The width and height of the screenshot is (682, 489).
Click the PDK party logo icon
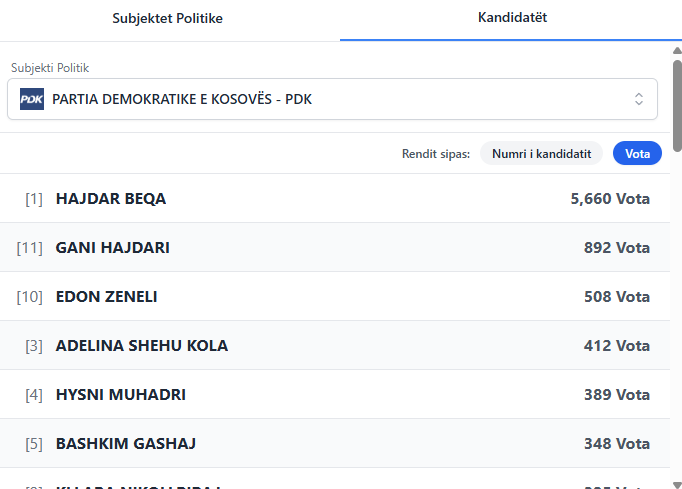pos(32,99)
